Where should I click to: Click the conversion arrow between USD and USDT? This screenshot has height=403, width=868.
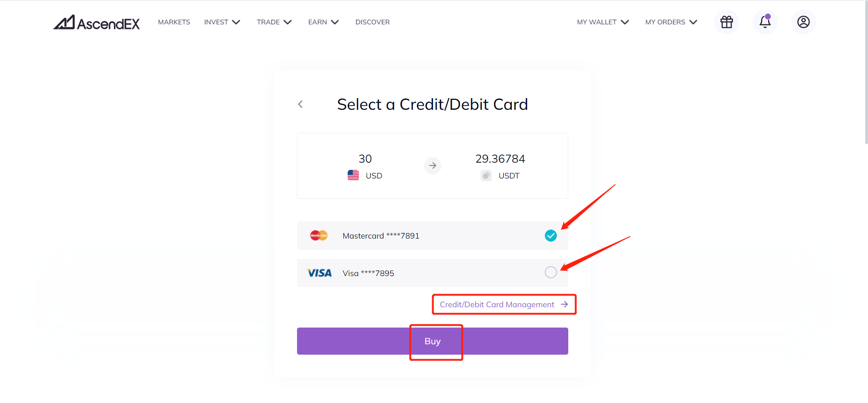[433, 166]
